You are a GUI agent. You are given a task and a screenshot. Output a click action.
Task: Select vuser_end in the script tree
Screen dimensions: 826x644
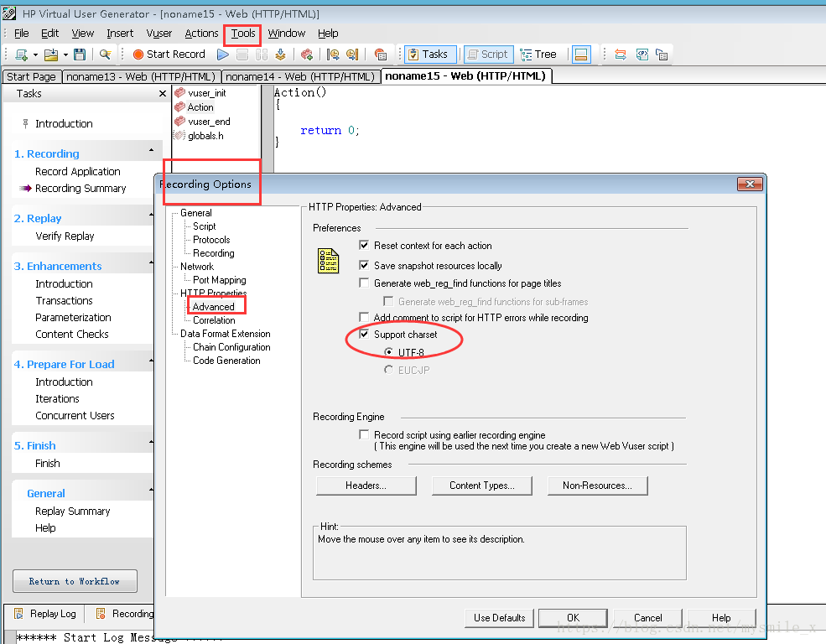coord(209,122)
